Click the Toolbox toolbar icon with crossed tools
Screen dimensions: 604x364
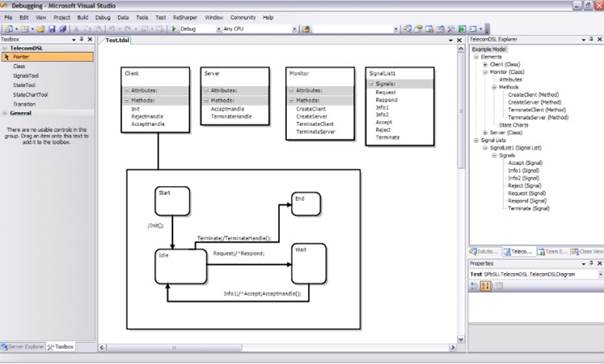[x=451, y=29]
